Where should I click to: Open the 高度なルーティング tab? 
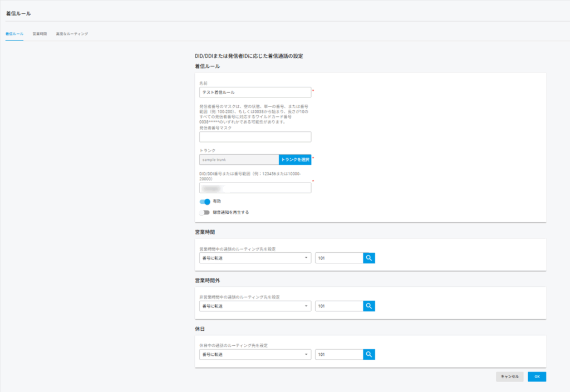[72, 34]
